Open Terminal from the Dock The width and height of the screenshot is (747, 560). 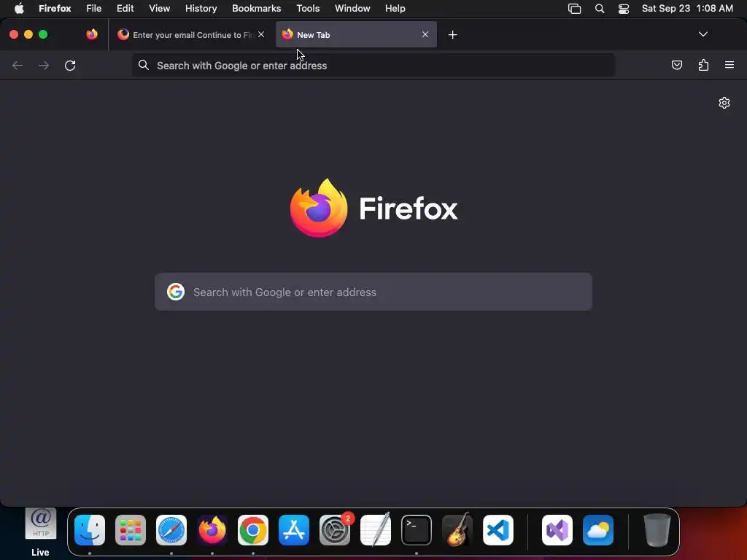pyautogui.click(x=417, y=530)
